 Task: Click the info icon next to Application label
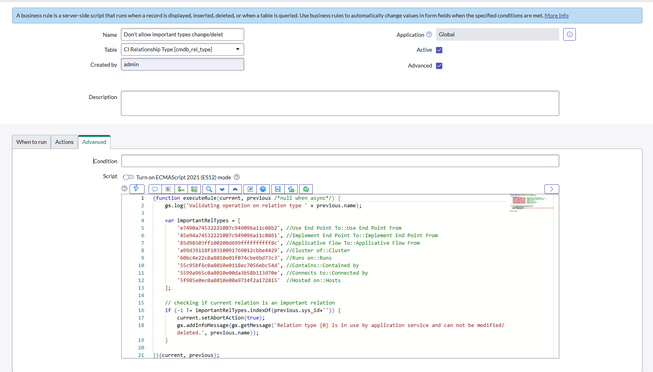(429, 35)
